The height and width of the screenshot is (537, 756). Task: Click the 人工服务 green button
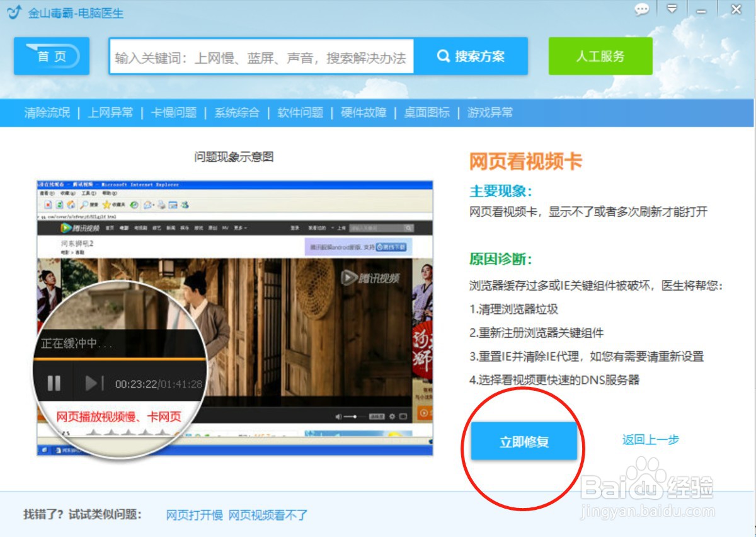pyautogui.click(x=600, y=56)
